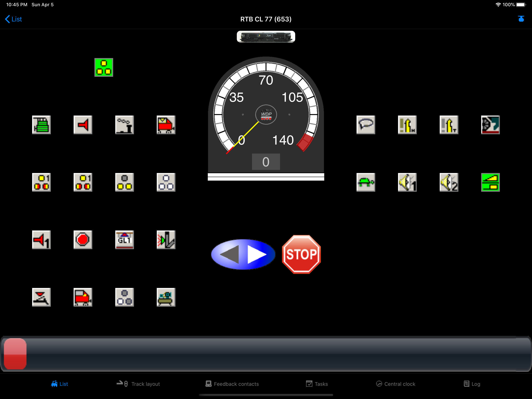Tap the speech bubble function icon
Viewport: 532px width, 399px height.
[366, 125]
